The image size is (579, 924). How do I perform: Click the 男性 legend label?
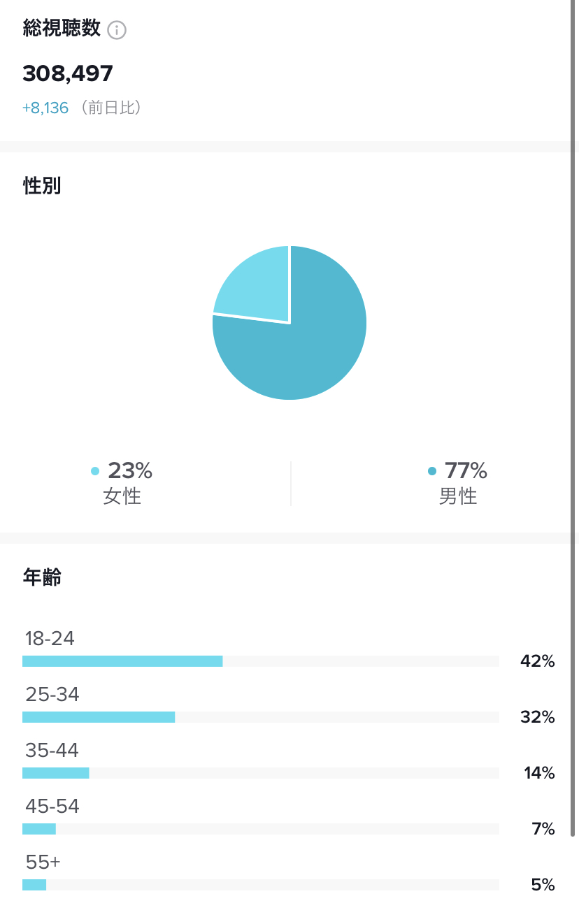(x=458, y=496)
